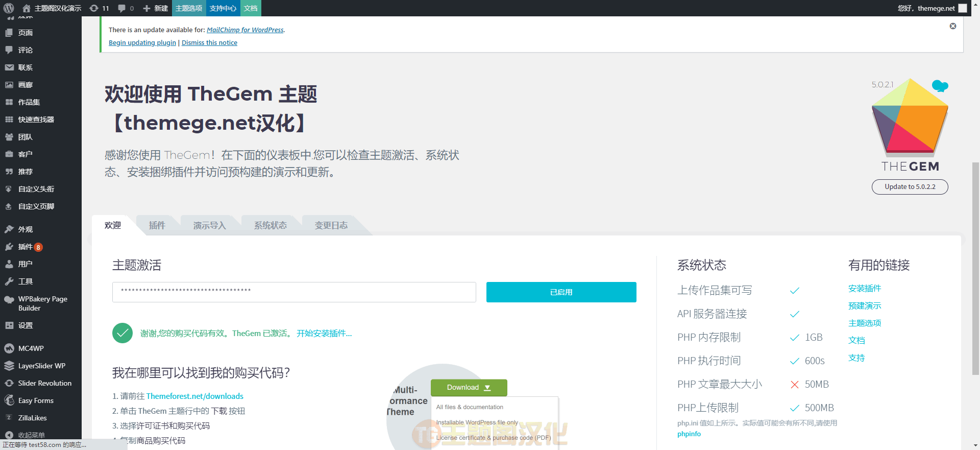Click the 主题选项 admin bar item
The height and width of the screenshot is (450, 980).
[189, 8]
